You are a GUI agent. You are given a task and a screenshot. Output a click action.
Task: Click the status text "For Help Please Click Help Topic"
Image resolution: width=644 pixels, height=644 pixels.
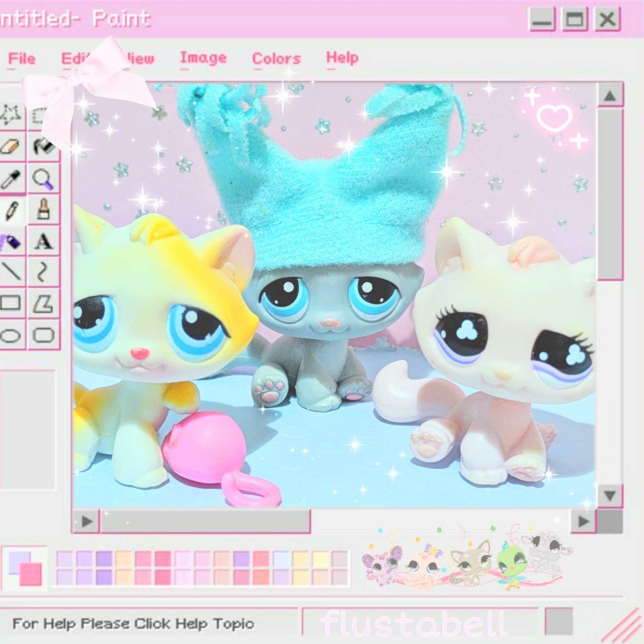point(133,623)
